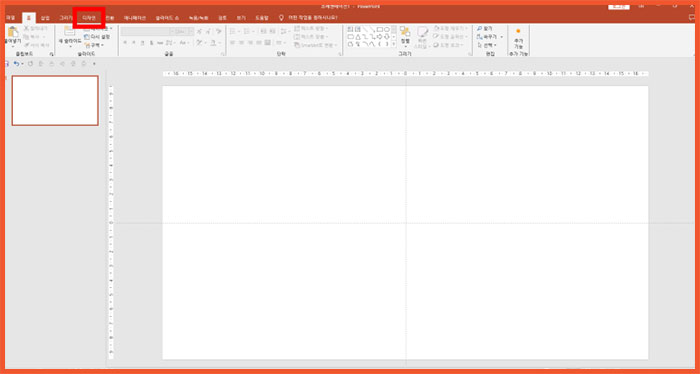The image size is (700, 374).
Task: Click the Tell Me search field
Action: click(x=308, y=18)
